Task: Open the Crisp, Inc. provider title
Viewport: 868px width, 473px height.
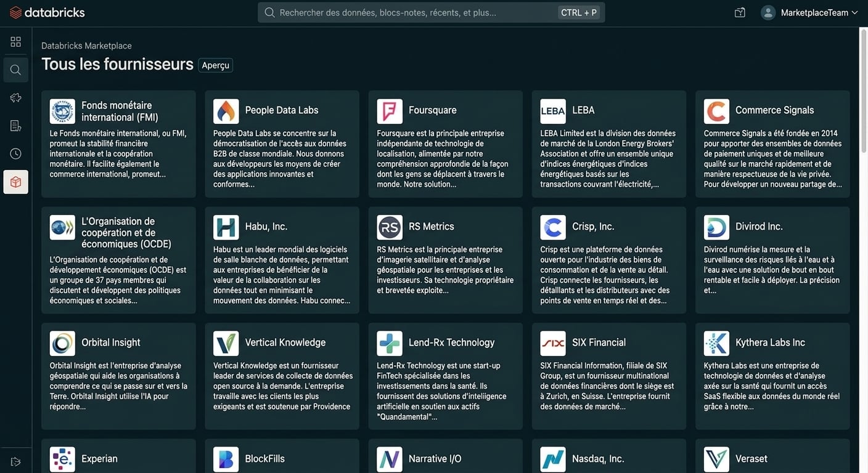Action: (x=593, y=227)
